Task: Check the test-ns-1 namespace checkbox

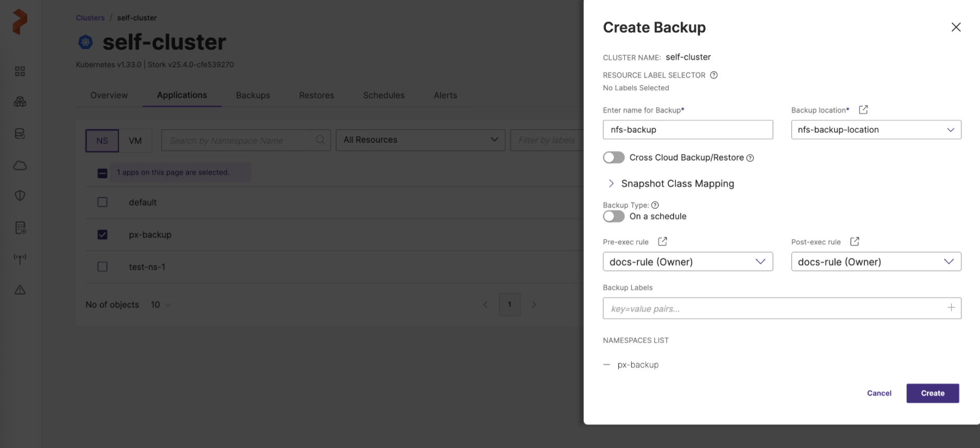Action: [x=103, y=267]
